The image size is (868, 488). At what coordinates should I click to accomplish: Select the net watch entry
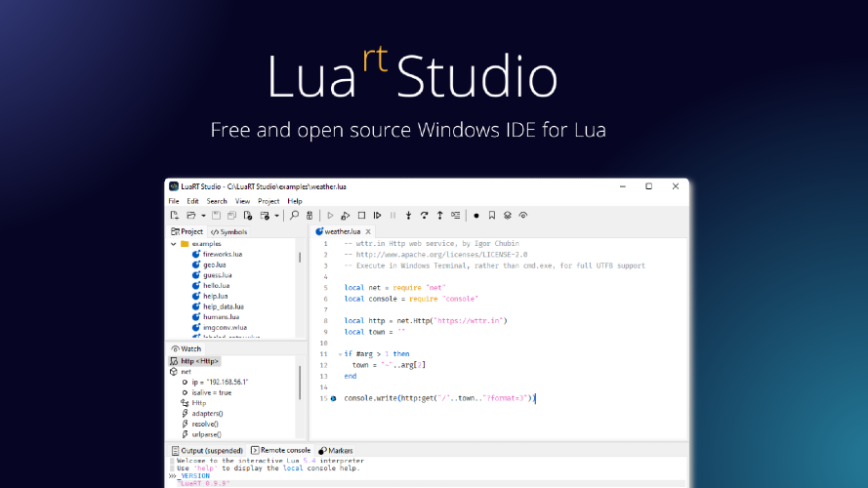coord(186,372)
